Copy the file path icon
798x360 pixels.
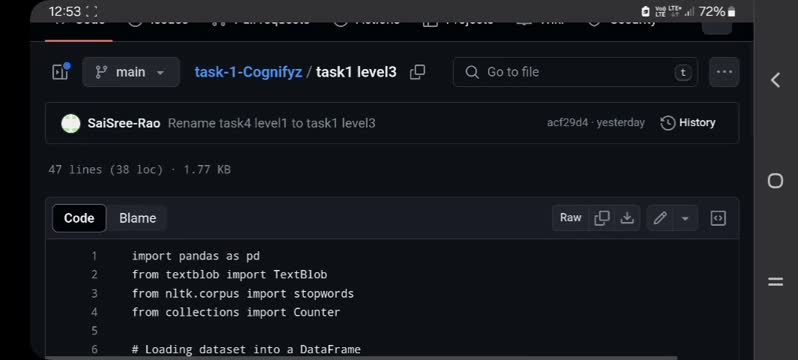tap(417, 72)
